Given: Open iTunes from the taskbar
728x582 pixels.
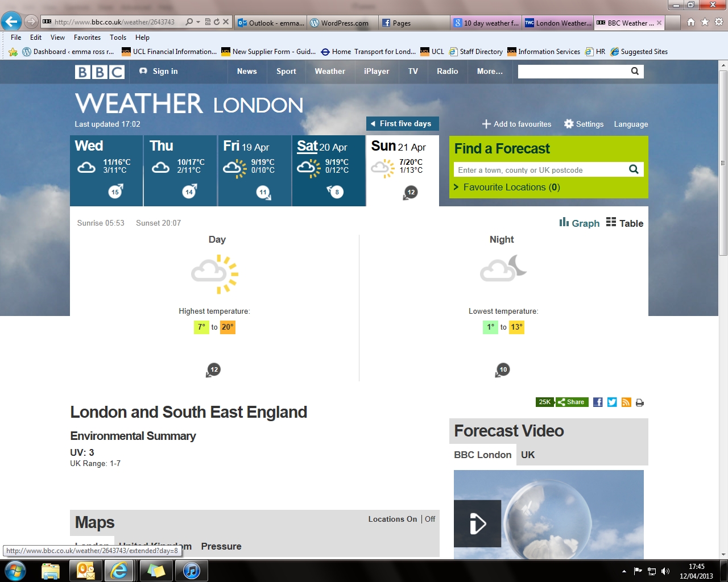Looking at the screenshot, I should point(192,571).
